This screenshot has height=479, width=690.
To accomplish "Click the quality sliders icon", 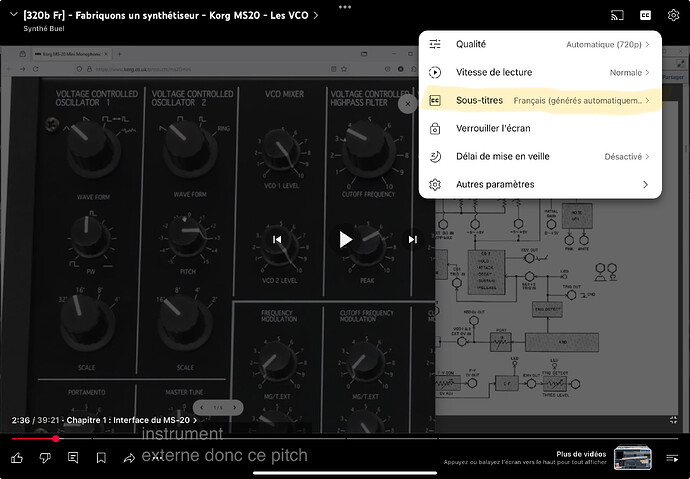I will pyautogui.click(x=435, y=44).
